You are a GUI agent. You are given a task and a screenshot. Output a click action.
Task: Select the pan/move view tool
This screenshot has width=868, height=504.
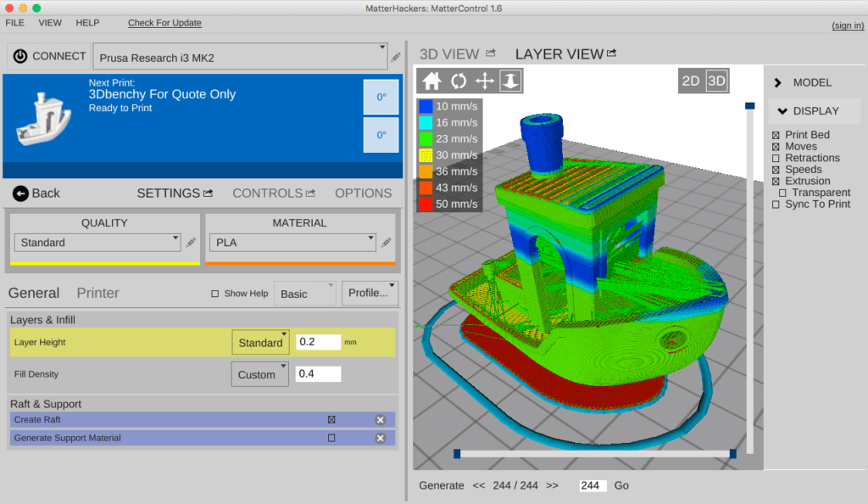[484, 81]
